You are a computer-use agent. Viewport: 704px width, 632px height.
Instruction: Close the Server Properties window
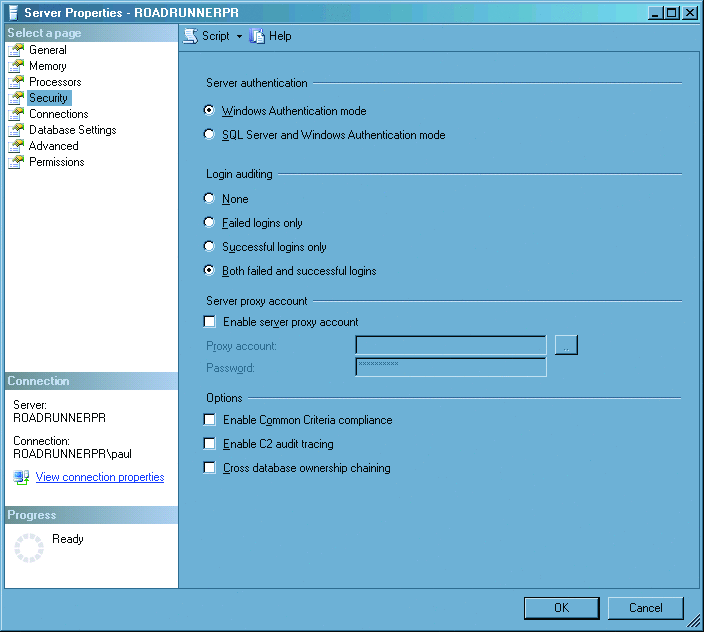point(690,13)
